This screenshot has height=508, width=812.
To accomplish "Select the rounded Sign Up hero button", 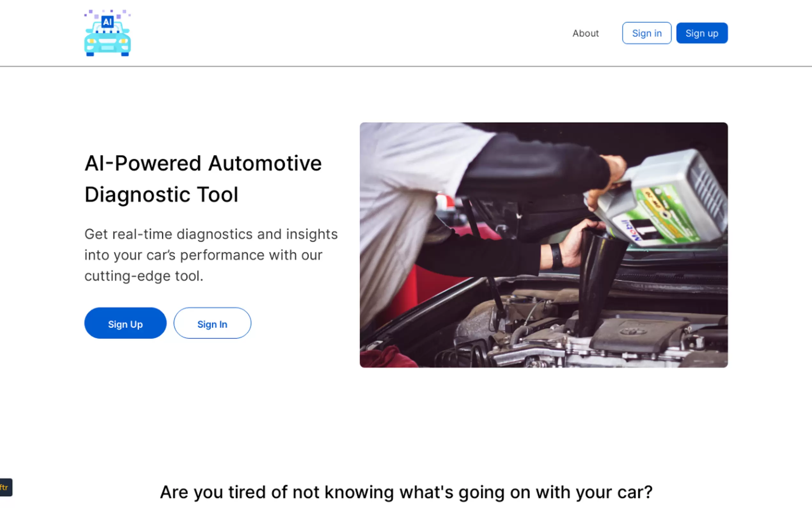I will (x=125, y=323).
